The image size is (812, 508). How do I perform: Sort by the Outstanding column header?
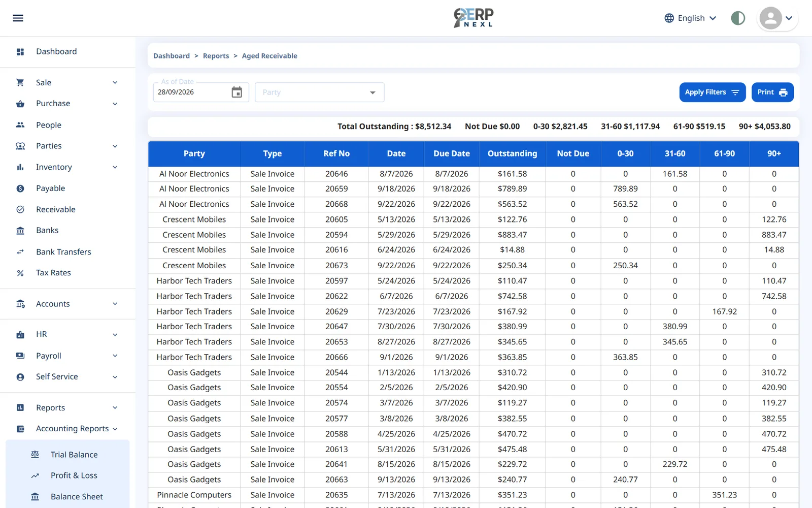coord(512,153)
